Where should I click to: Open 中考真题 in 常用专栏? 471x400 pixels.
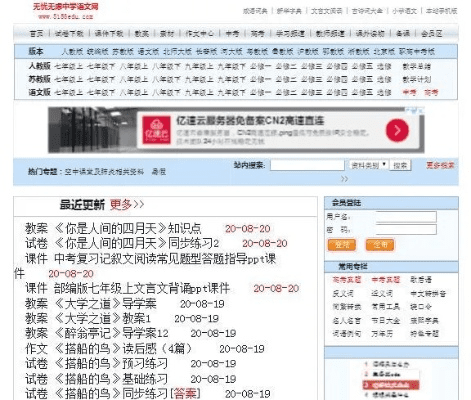(386, 280)
